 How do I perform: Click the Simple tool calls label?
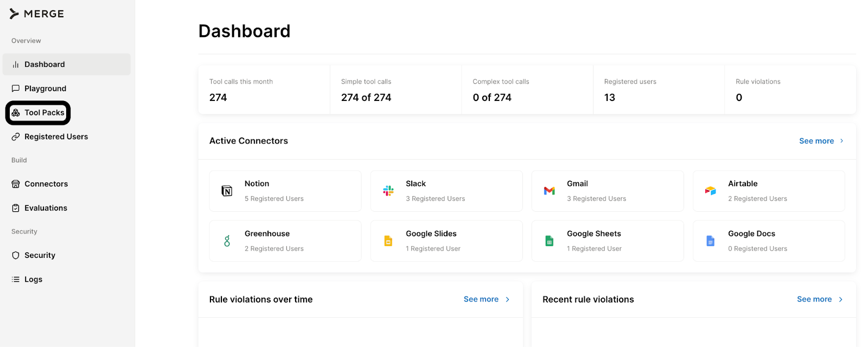coord(366,81)
